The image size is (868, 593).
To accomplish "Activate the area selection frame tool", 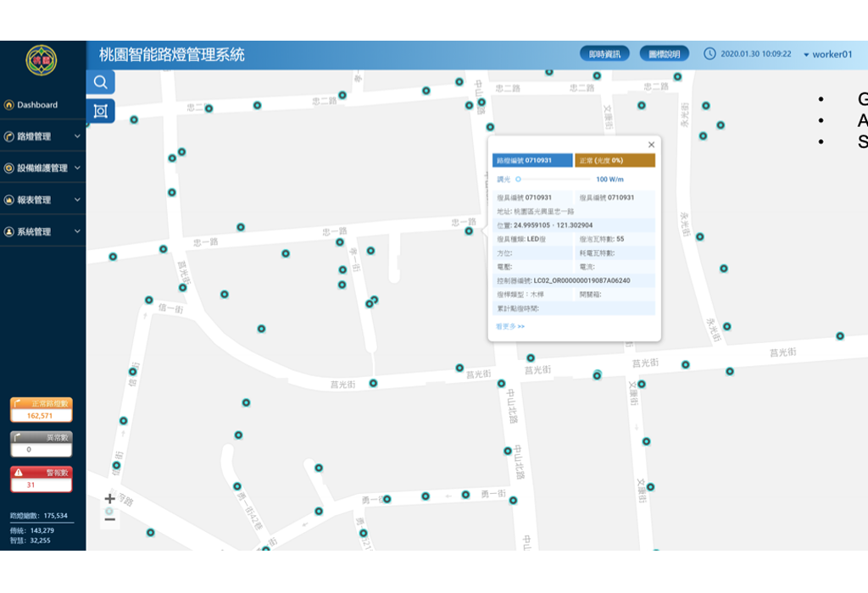I will 101,111.
